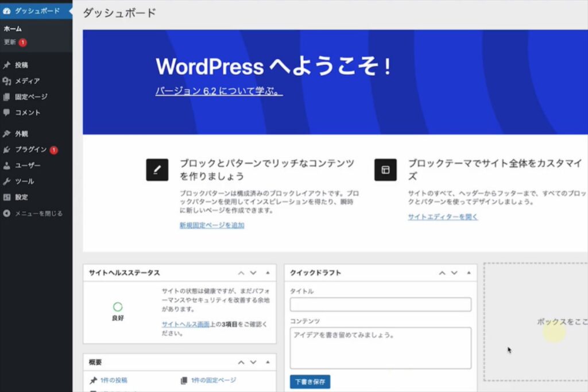588x392 pixels.
Task: Click the ブロックテーマでサイト全体をカスタマイズ heading
Action: [495, 170]
